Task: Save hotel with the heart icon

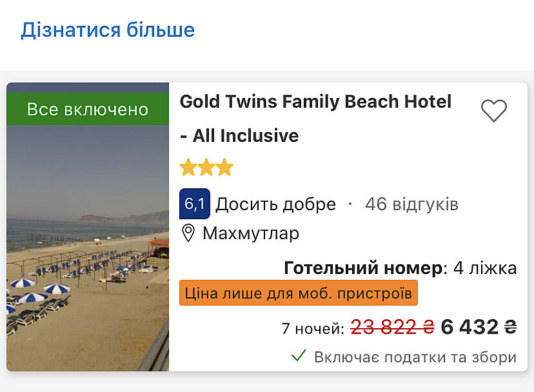Action: [x=494, y=111]
